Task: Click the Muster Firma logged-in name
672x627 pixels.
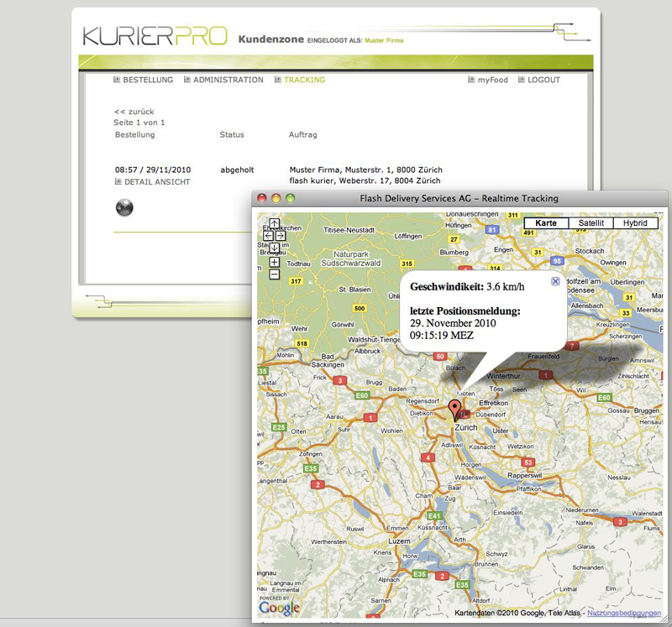Action: click(384, 40)
